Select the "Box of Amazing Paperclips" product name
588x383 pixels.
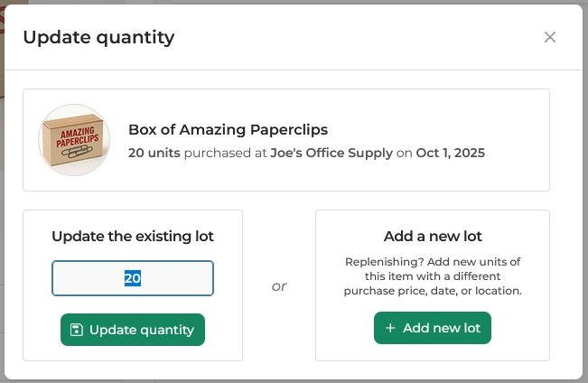coord(228,129)
